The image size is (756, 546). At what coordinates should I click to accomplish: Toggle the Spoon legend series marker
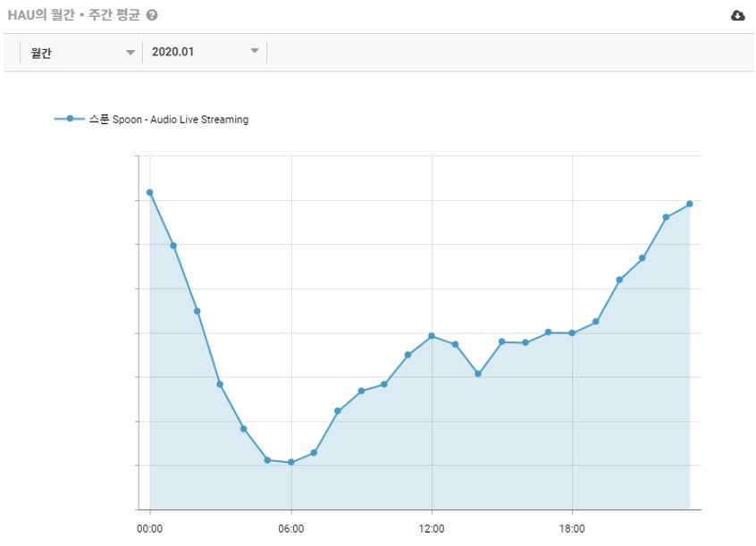pos(70,119)
